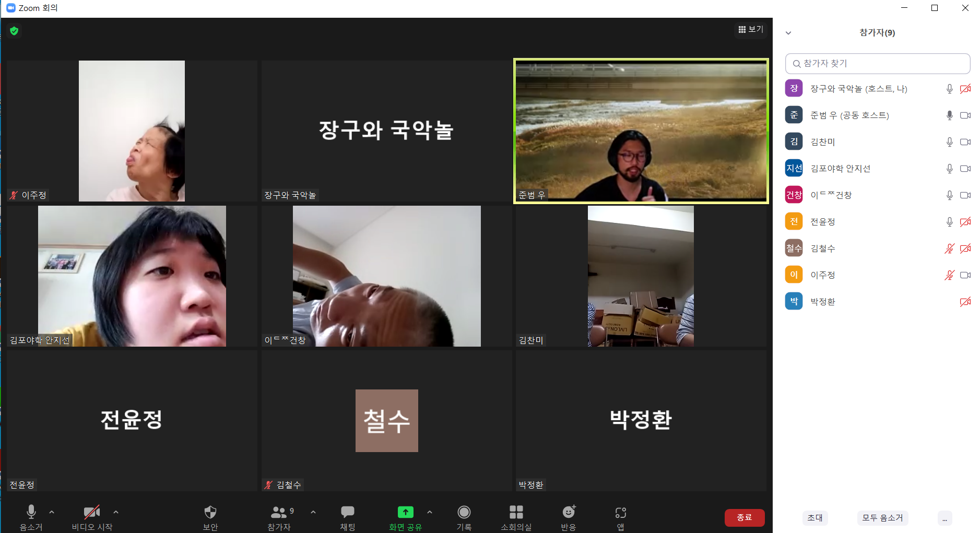Toggle microphone for 장구와 국악놀 host row

(950, 89)
